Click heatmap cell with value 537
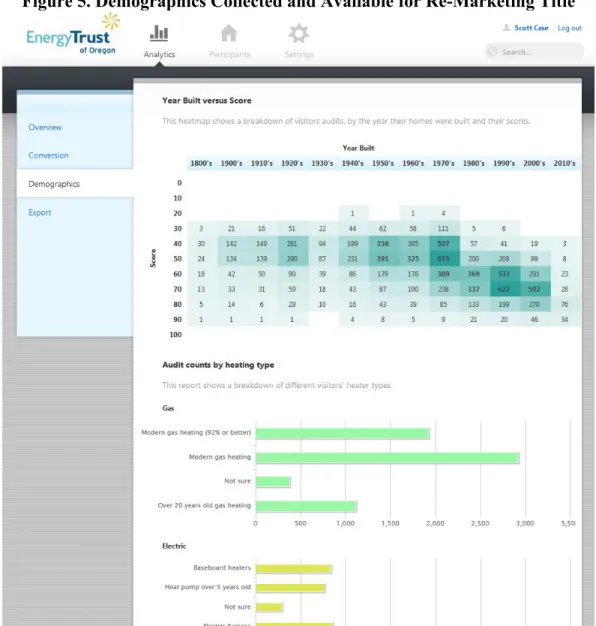The image size is (596, 626). pyautogui.click(x=504, y=274)
